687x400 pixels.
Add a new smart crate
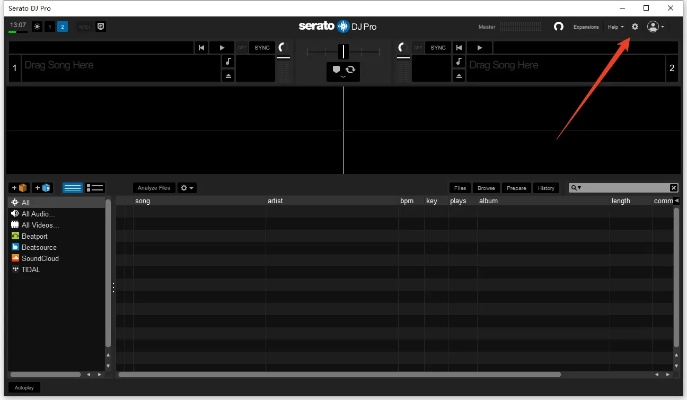pyautogui.click(x=43, y=188)
